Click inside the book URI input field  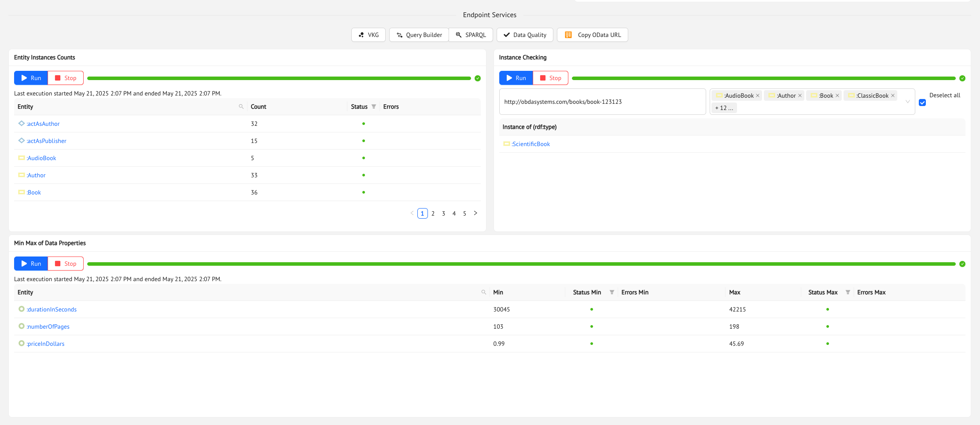tap(603, 102)
